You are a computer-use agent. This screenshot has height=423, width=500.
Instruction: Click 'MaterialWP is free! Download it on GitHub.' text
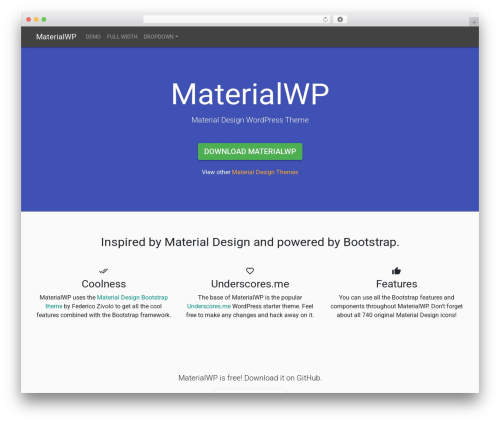pos(250,378)
